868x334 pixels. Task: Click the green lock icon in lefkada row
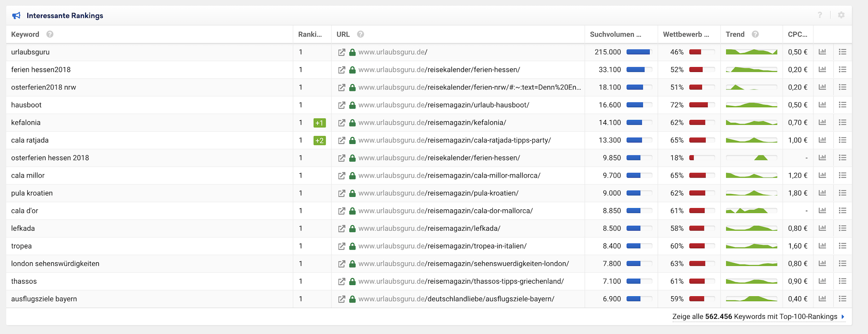tap(352, 228)
